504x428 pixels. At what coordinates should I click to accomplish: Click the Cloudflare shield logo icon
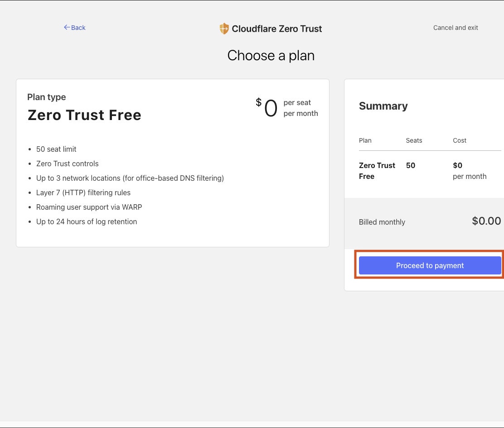(x=224, y=29)
